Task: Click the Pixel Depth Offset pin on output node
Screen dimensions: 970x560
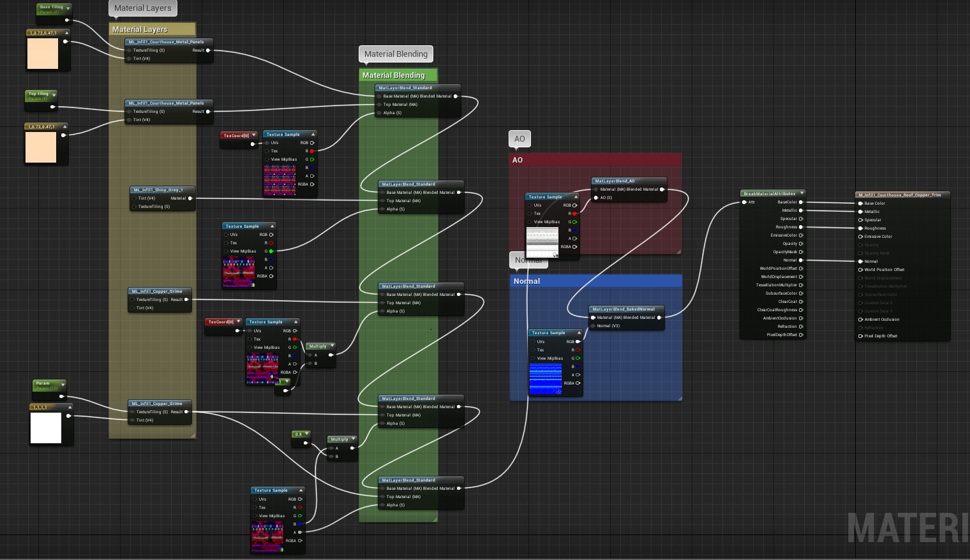Action: click(860, 336)
